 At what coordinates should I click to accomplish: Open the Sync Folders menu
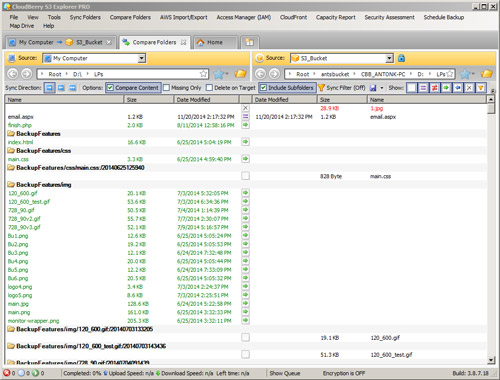point(85,17)
